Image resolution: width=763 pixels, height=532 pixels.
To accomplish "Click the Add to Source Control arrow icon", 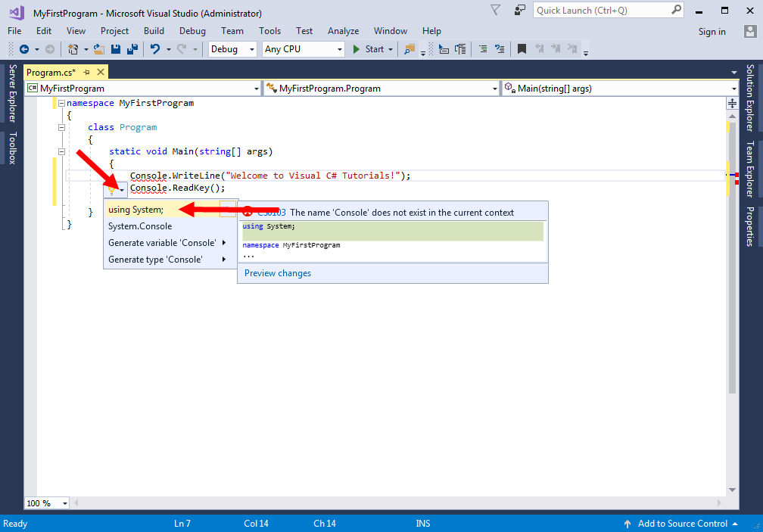I will click(628, 524).
